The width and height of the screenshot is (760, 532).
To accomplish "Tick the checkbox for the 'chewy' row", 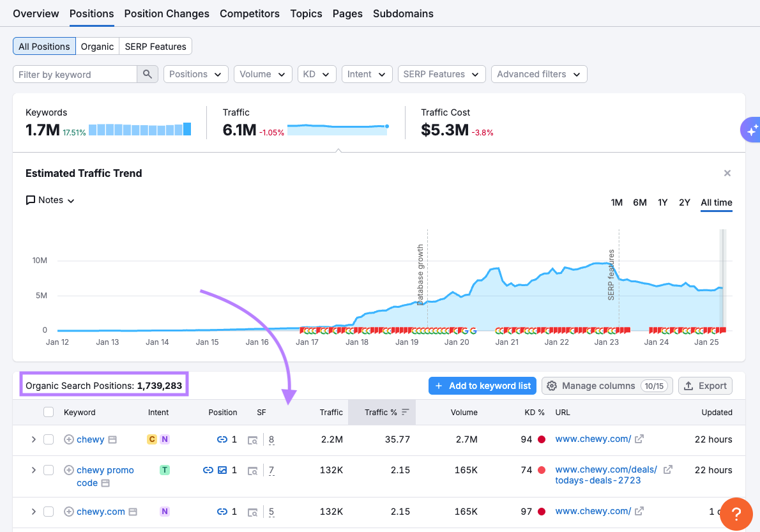I will click(49, 439).
